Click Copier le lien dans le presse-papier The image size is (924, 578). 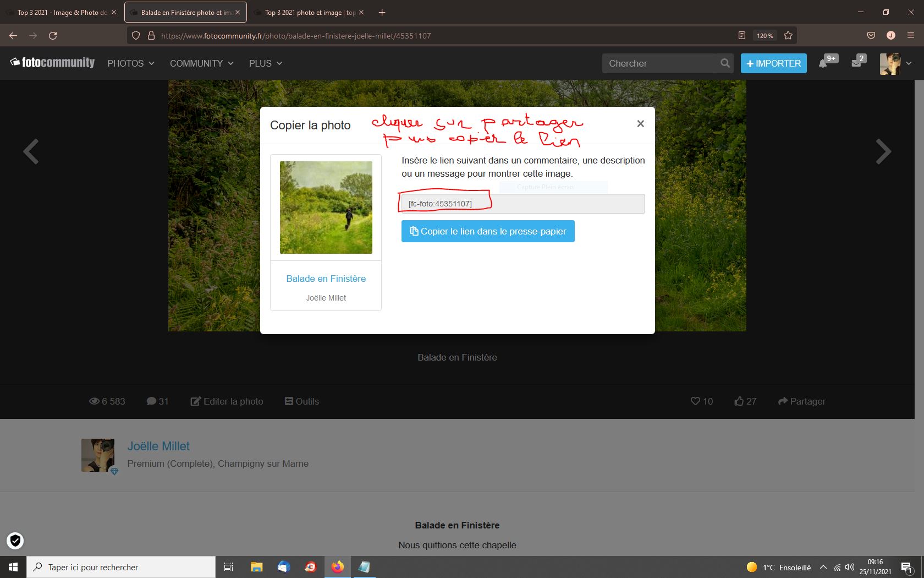pyautogui.click(x=488, y=231)
